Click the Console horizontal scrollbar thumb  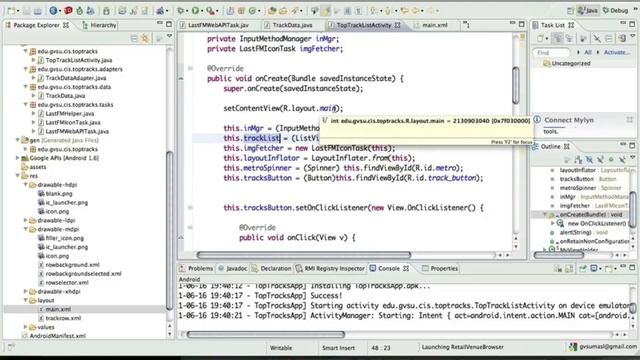pyautogui.click(x=266, y=334)
